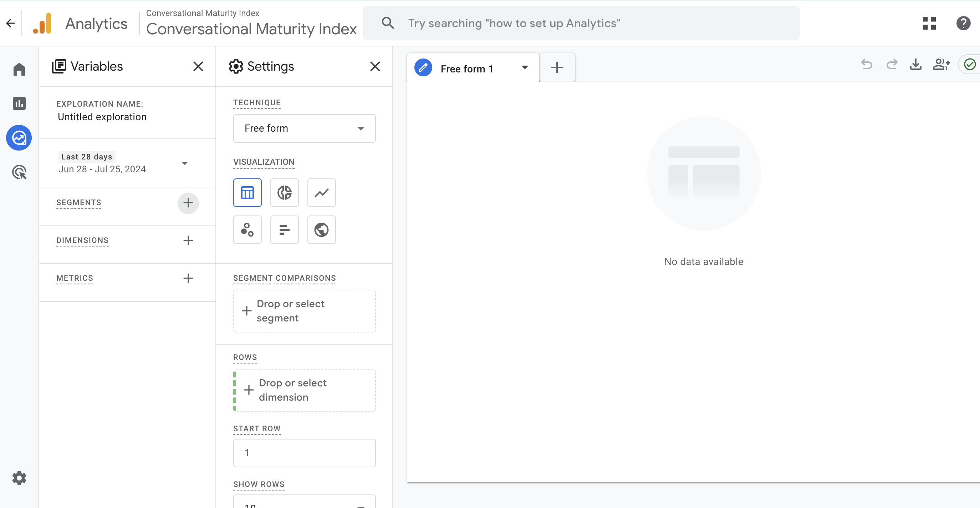Screen dimensions: 980x508
Task: Click the SHOW ROWS label
Action: click(259, 484)
